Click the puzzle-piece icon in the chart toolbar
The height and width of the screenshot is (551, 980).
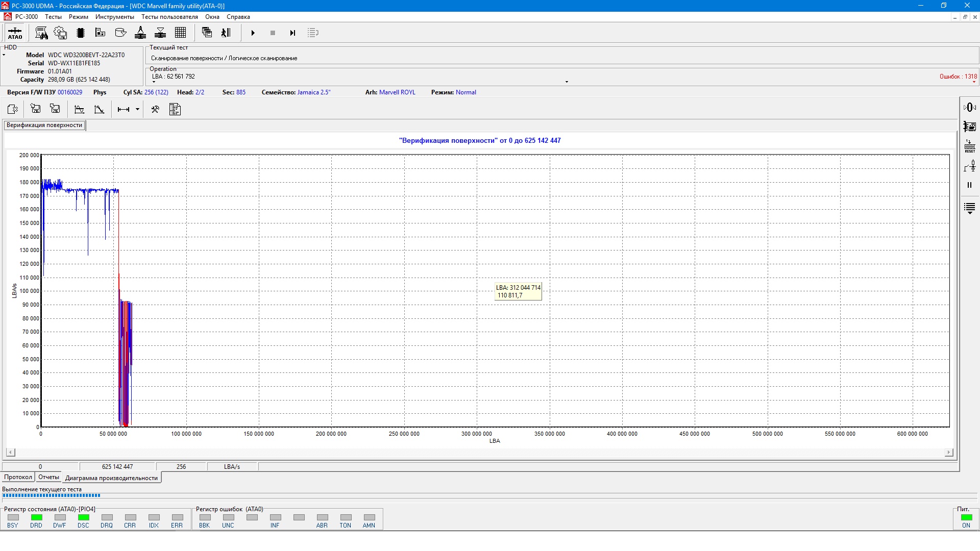point(13,109)
